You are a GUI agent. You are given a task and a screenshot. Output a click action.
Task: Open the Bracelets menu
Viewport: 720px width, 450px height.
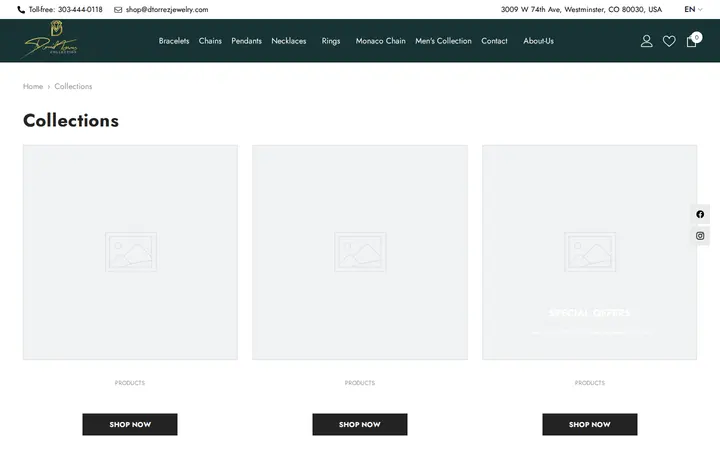point(174,41)
